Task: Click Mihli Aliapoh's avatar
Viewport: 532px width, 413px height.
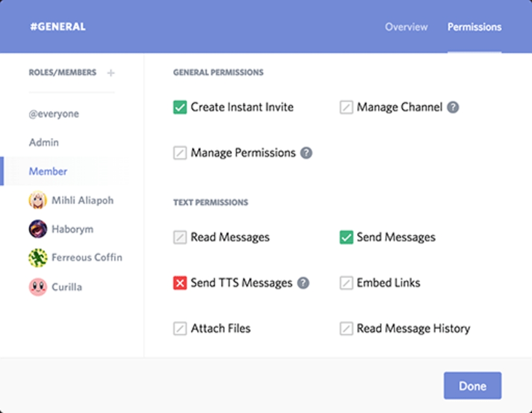Action: [x=38, y=200]
